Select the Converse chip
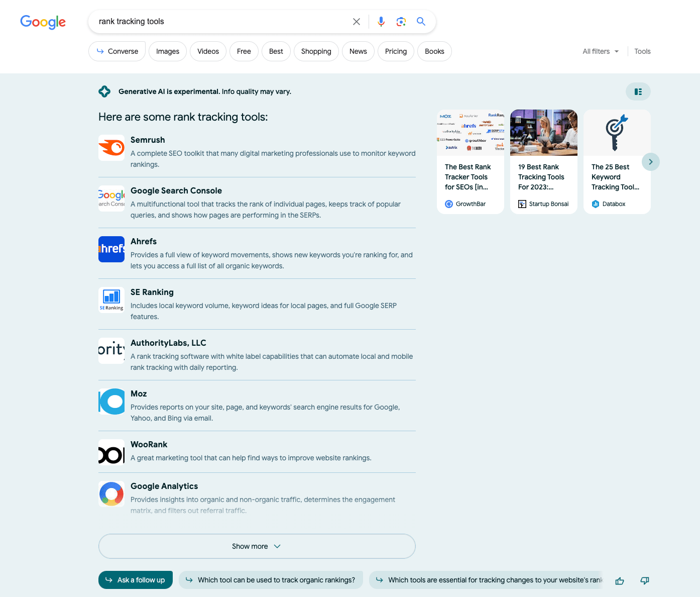 point(117,51)
